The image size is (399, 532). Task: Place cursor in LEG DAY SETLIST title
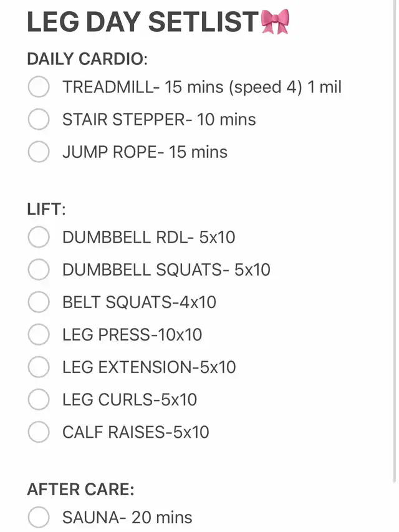tap(143, 22)
